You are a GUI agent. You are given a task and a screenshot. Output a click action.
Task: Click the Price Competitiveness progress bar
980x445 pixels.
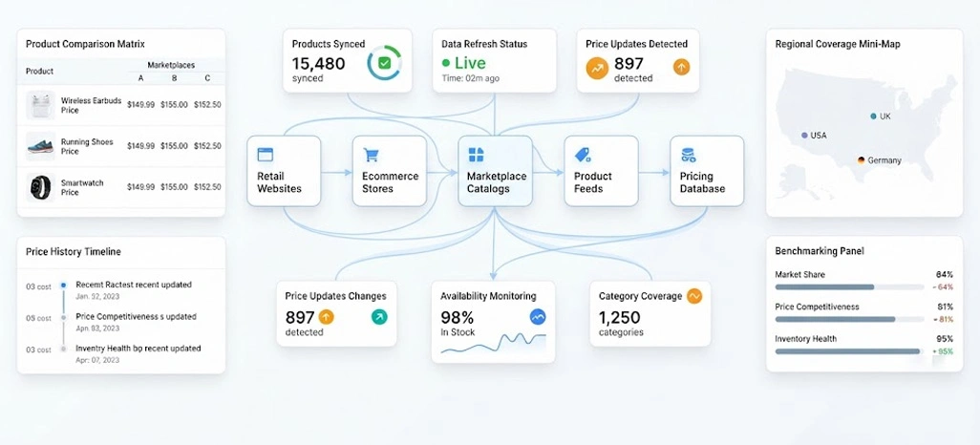[849, 319]
